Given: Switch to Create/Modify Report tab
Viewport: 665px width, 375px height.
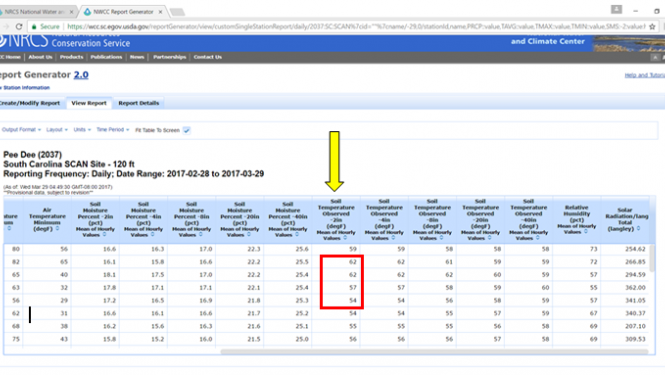Looking at the screenshot, I should point(30,103).
